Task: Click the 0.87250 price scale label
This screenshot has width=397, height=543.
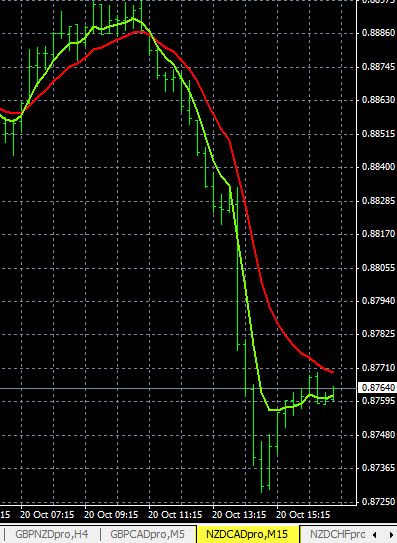Action: (x=378, y=501)
